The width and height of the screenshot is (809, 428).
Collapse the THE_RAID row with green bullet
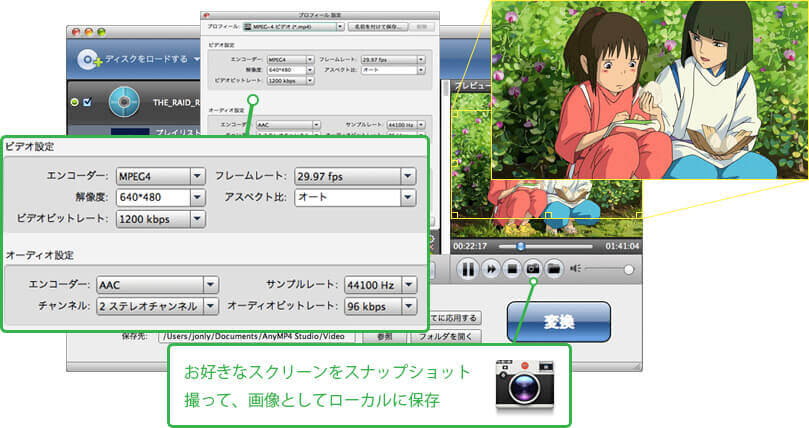(x=75, y=102)
